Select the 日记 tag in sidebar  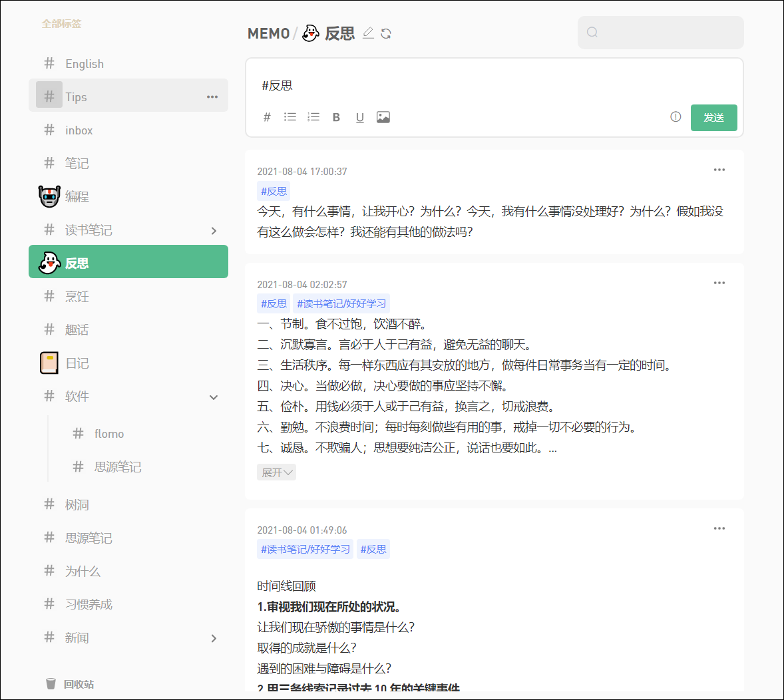(77, 363)
